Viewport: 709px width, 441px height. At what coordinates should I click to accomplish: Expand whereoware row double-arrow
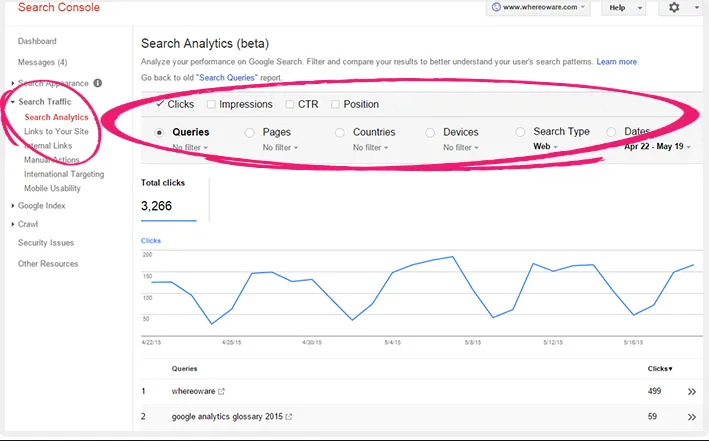[692, 392]
